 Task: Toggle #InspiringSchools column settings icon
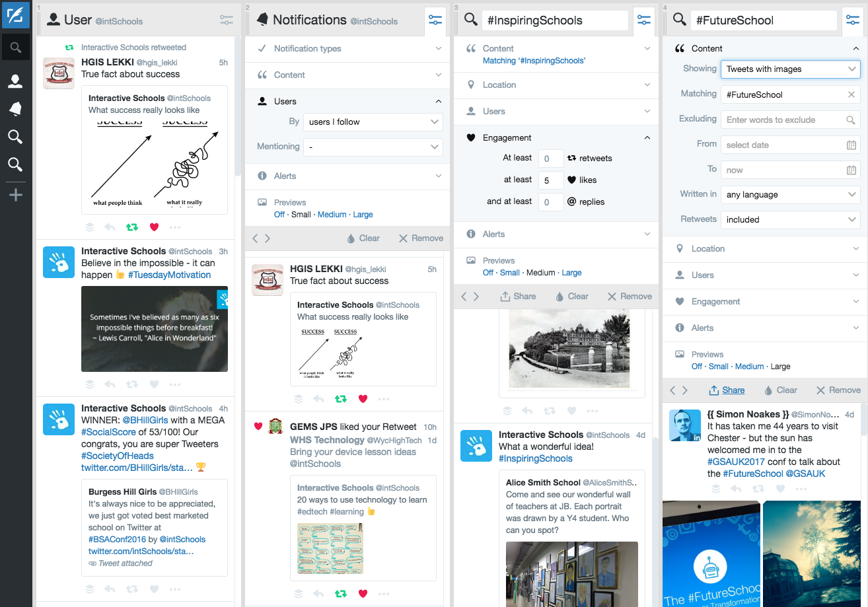[x=644, y=20]
